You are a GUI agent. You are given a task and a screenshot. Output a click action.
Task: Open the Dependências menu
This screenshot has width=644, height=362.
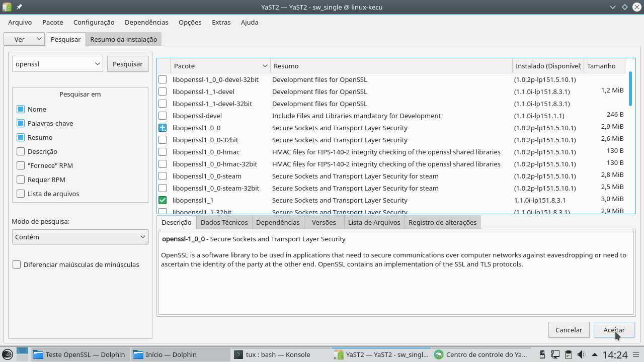(x=146, y=22)
